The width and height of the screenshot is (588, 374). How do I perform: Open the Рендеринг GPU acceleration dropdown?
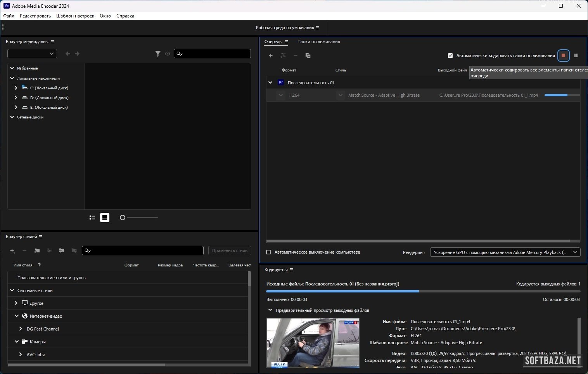click(x=505, y=252)
